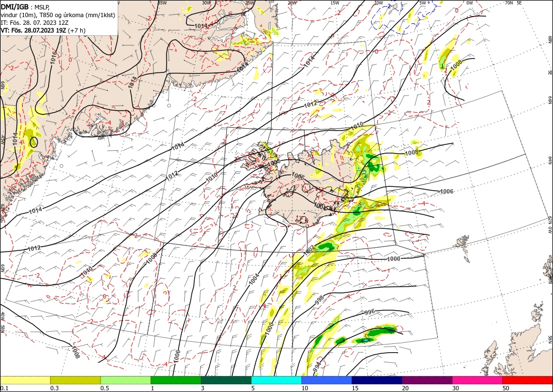Click the '1004' isobar label

(254, 279)
